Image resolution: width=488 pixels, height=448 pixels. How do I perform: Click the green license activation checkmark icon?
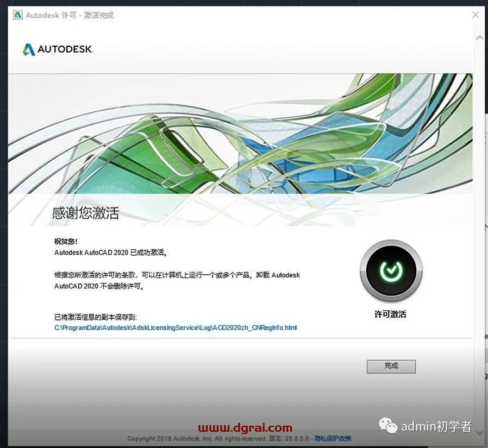pos(391,271)
